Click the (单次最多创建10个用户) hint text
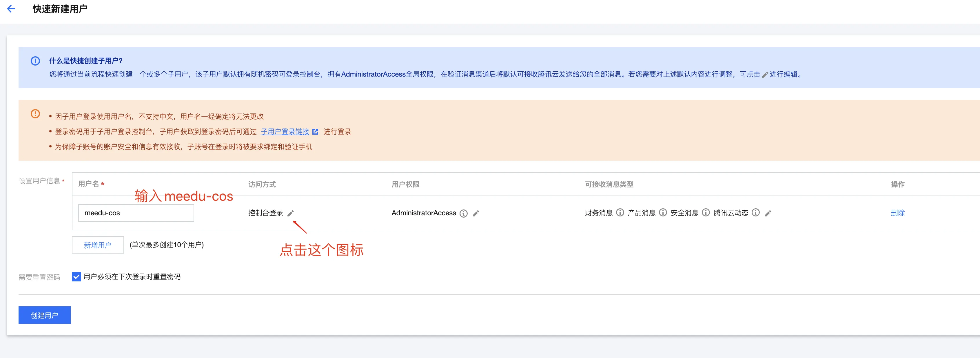The height and width of the screenshot is (358, 980). [167, 245]
